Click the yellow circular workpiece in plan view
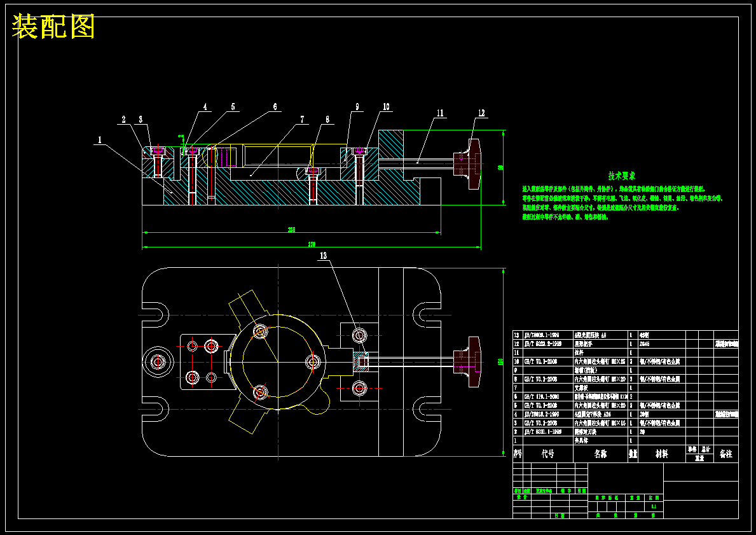Image resolution: width=756 pixels, height=535 pixels. [x=278, y=362]
